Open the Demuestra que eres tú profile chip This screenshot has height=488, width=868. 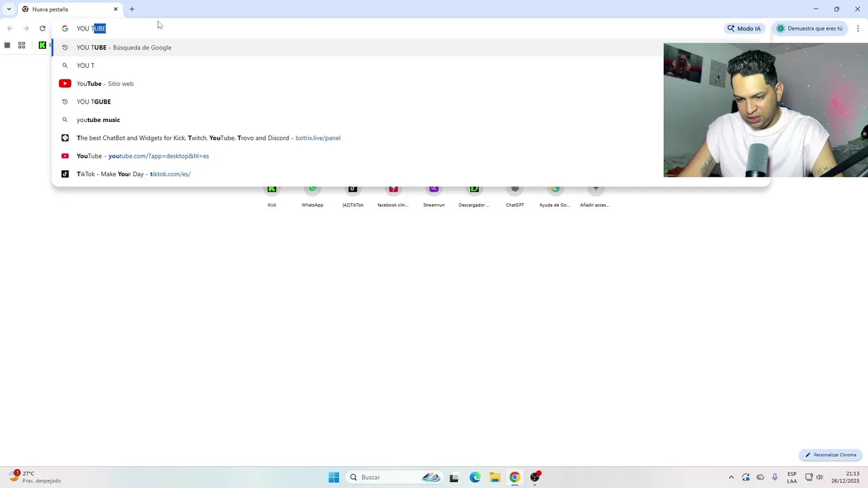coord(810,28)
